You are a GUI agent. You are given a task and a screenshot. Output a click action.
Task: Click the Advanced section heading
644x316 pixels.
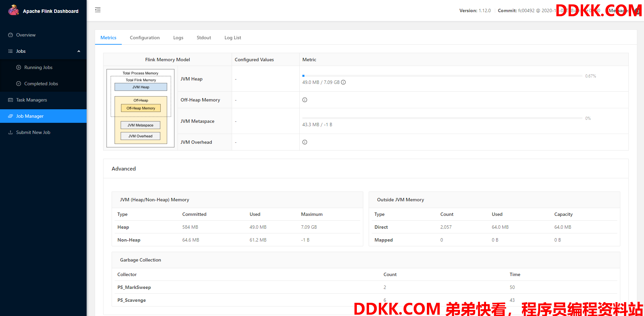coord(124,168)
